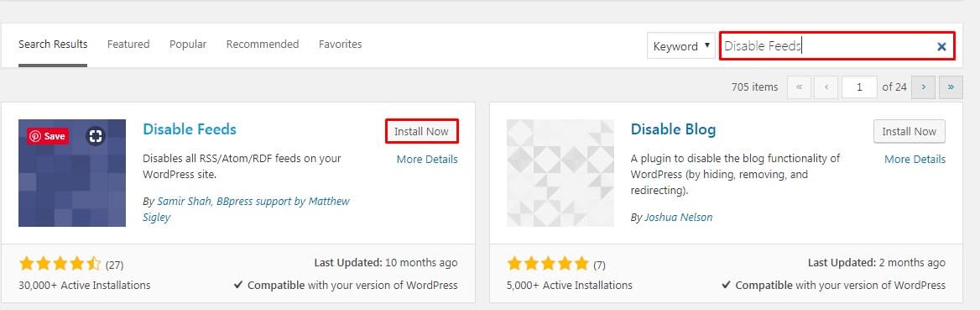Install the Disable Blog plugin

point(910,132)
